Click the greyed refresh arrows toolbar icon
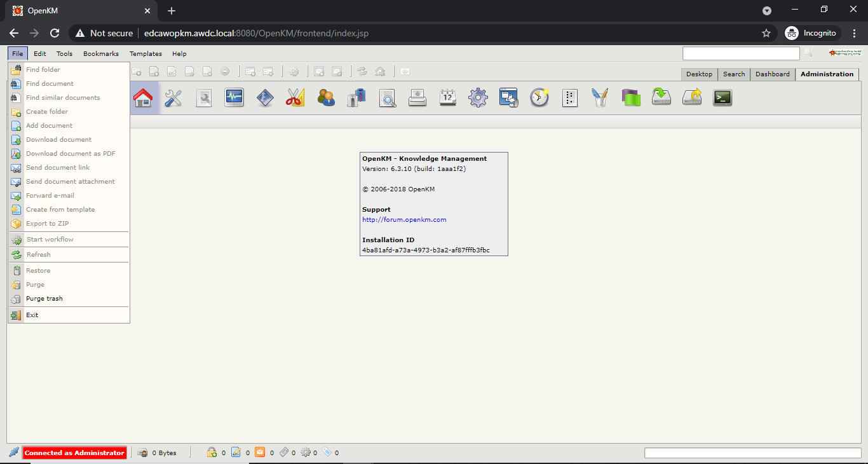The height and width of the screenshot is (464, 868). click(362, 72)
